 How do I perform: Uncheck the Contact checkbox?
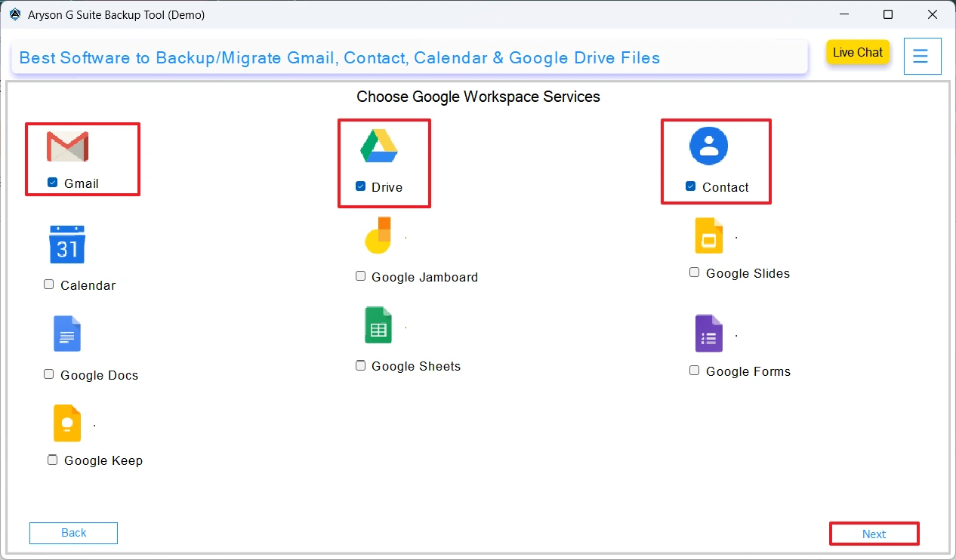click(690, 186)
